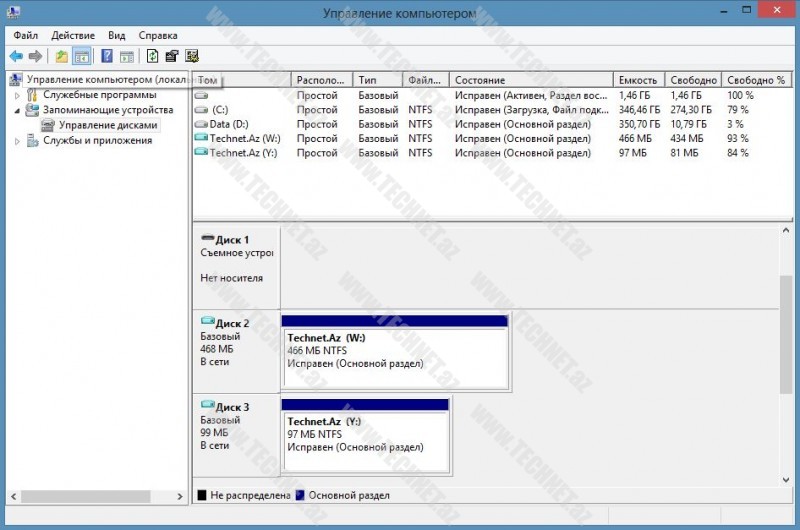
Task: Select Служебные программы in the tree
Action: (x=99, y=95)
